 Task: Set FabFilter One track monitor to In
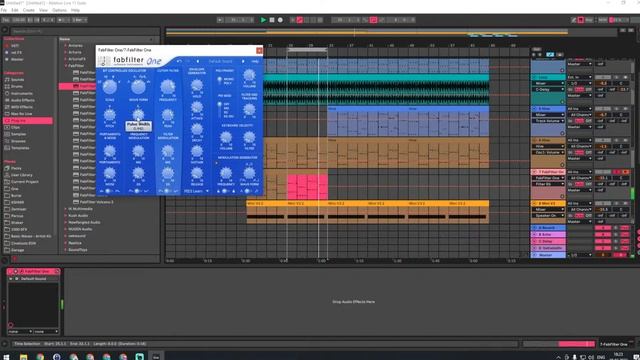571,184
